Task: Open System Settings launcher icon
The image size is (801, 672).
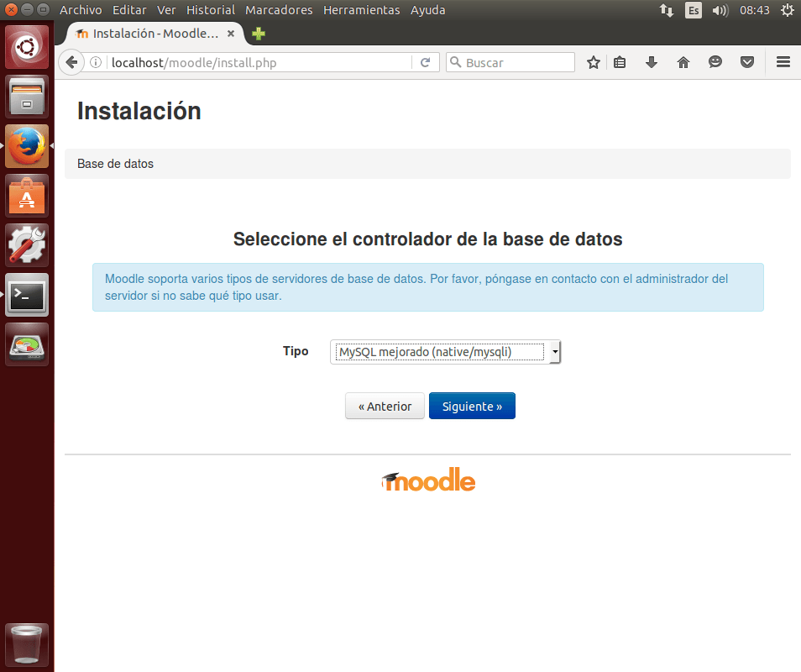Action: tap(27, 245)
